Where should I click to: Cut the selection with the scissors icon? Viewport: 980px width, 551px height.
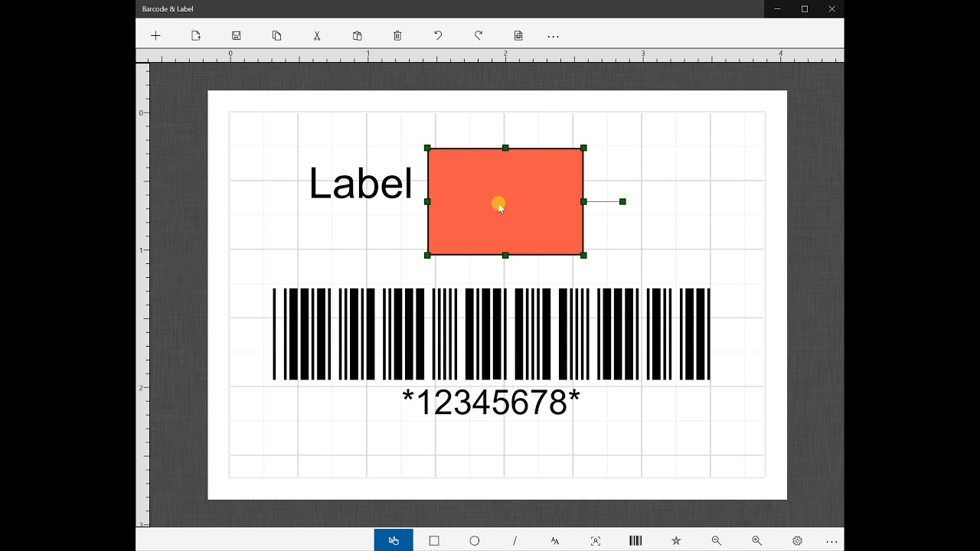point(317,36)
